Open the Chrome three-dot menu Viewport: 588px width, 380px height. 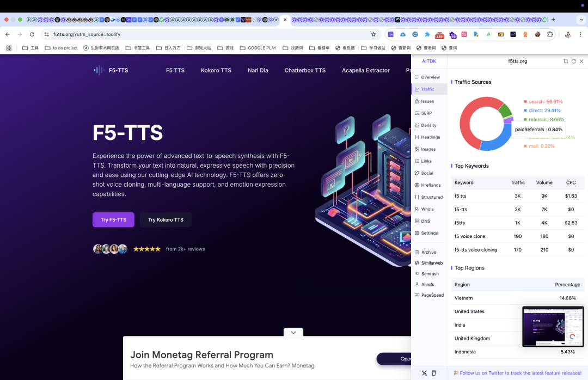pos(580,34)
